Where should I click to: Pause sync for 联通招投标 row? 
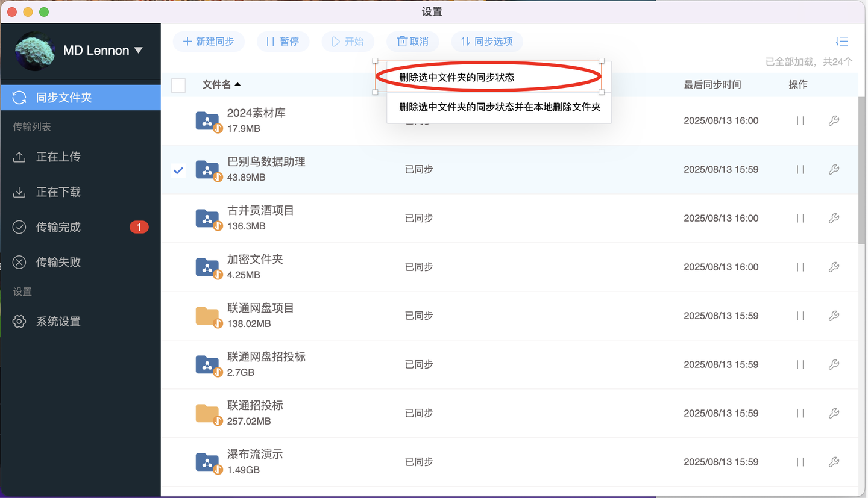tap(800, 413)
